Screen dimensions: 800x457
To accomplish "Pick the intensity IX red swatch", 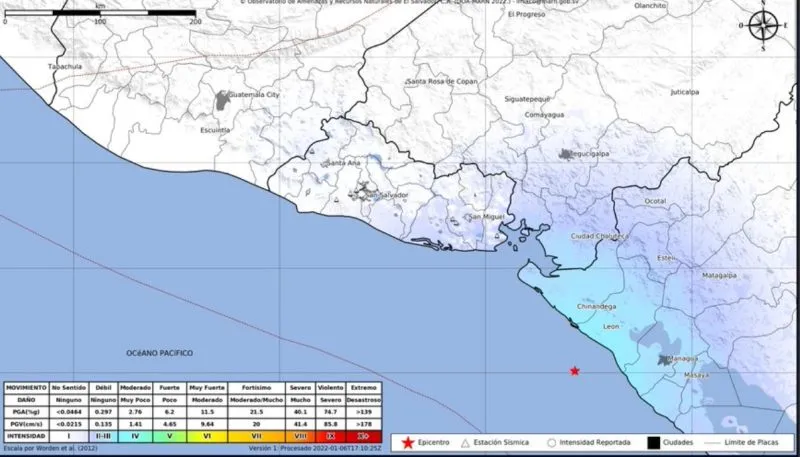I will point(331,437).
